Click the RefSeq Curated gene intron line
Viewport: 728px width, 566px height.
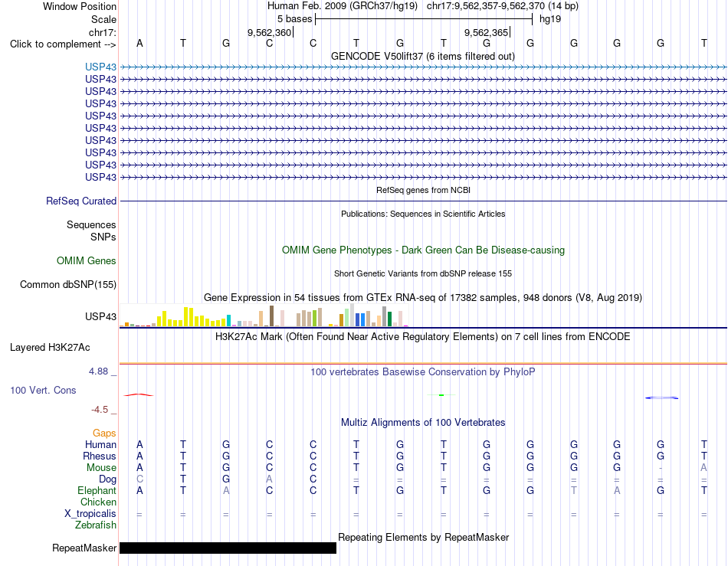(423, 201)
